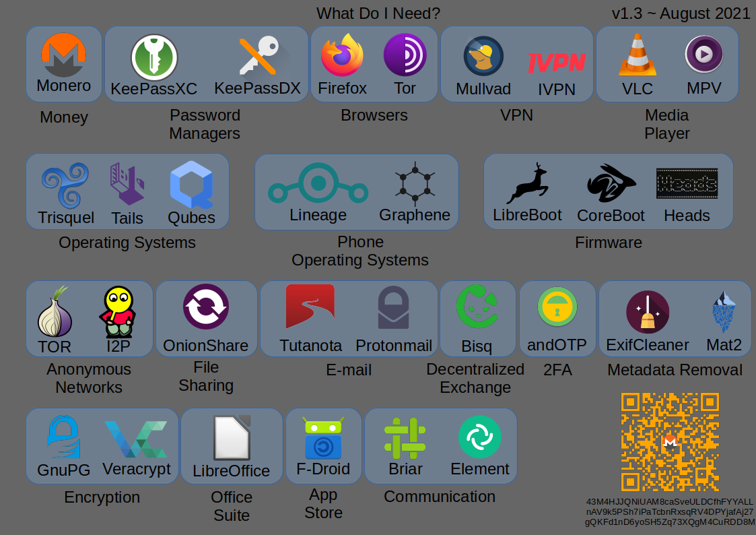Select the 'App Store' label

pos(324,503)
